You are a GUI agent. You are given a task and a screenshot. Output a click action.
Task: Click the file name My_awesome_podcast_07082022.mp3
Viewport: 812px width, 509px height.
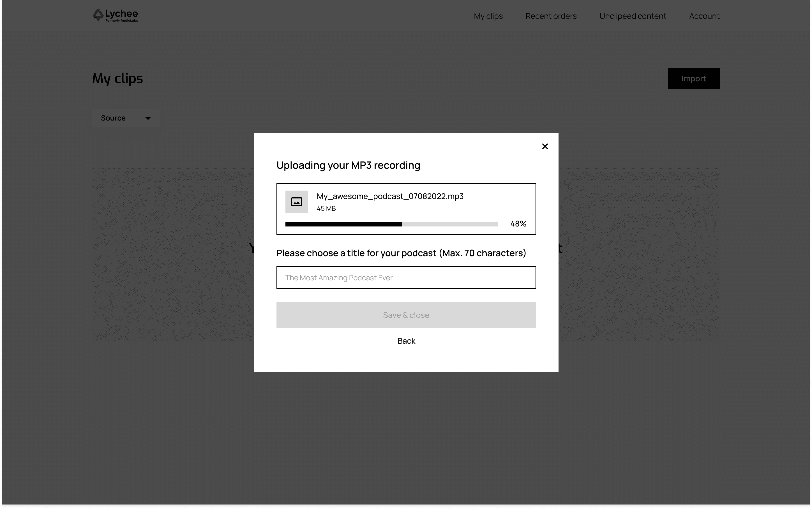[x=390, y=196]
